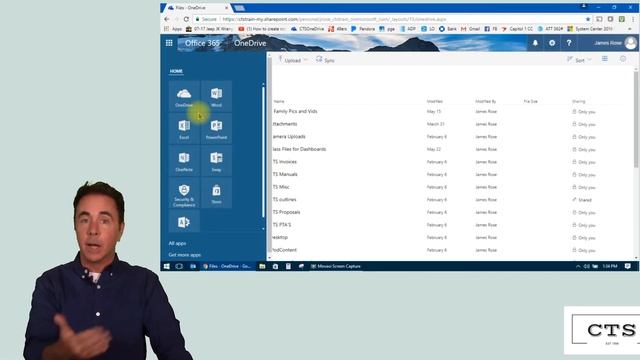Open the CTS Manuals folder

click(x=284, y=174)
